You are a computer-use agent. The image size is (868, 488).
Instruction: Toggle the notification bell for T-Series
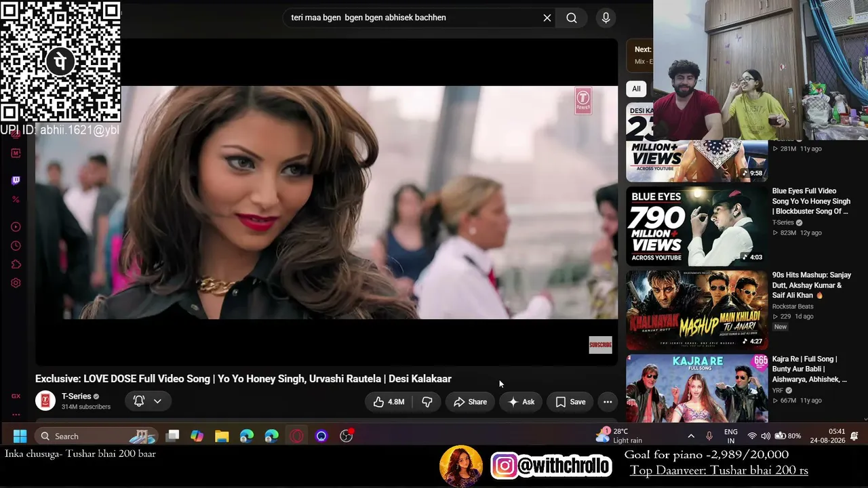(139, 401)
